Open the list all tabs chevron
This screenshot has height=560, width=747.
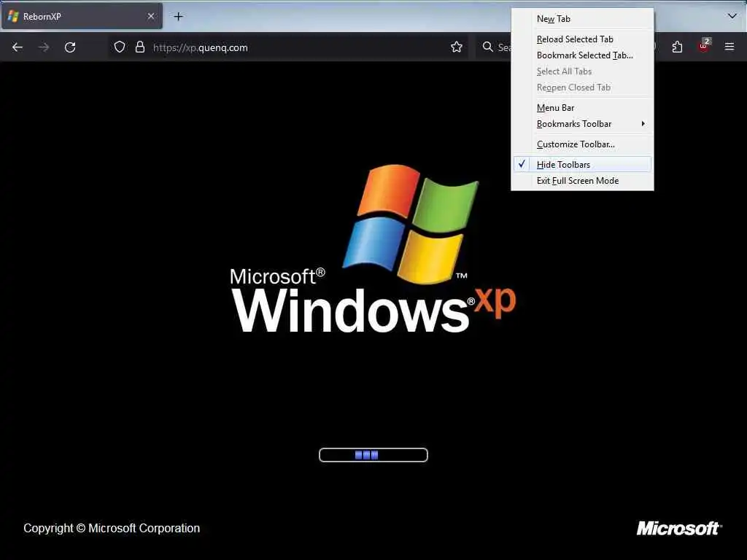(732, 16)
